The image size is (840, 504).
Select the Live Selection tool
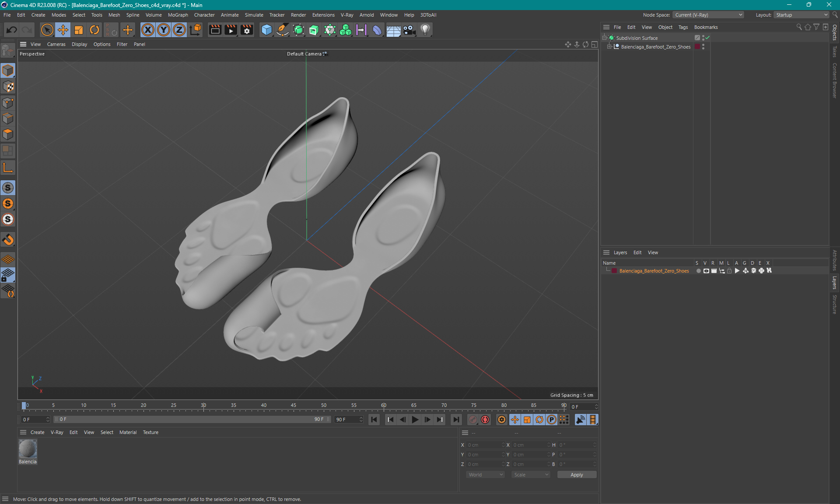click(x=47, y=30)
